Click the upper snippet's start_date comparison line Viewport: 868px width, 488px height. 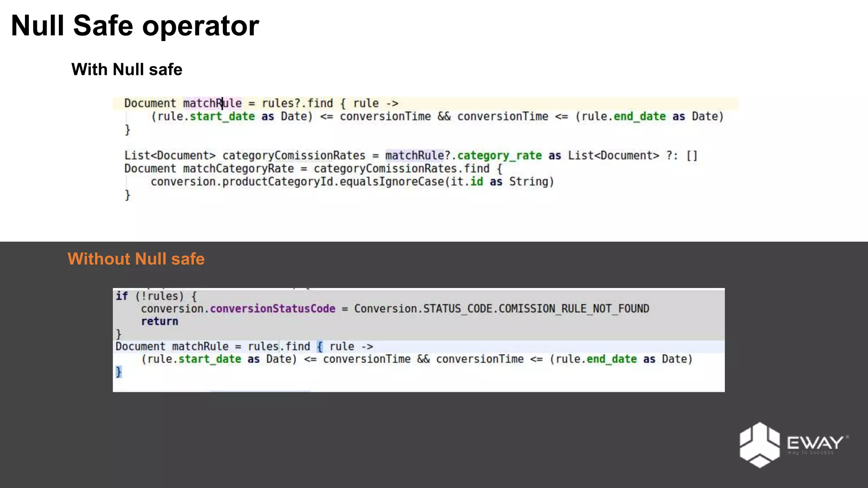click(x=437, y=116)
